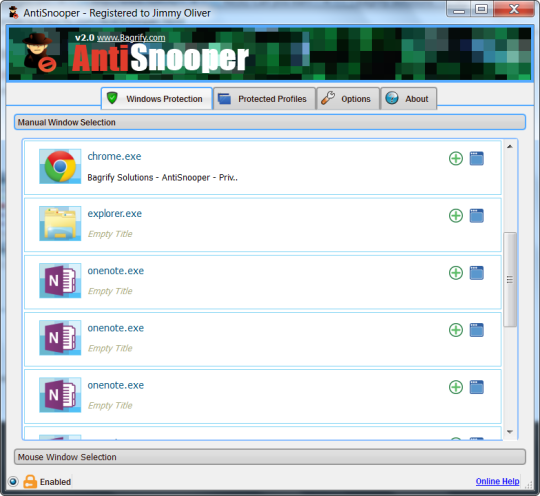
Task: Click the blue window icon on the first onenote.exe row
Action: click(477, 273)
